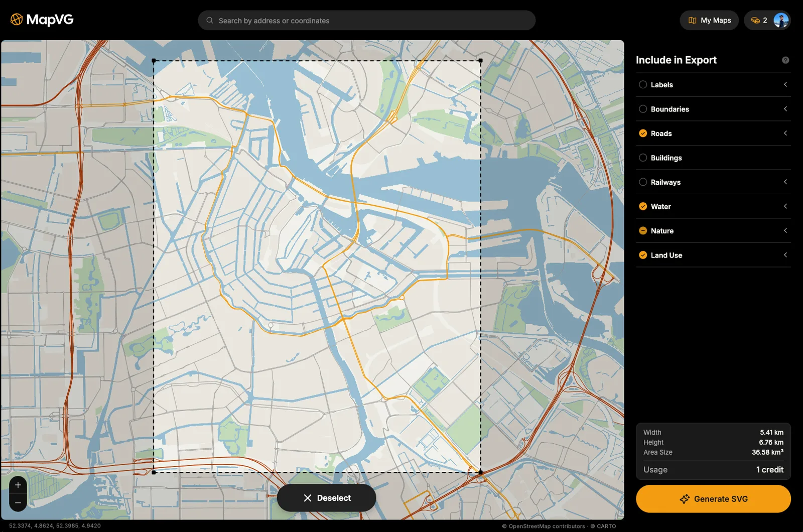This screenshot has height=532, width=803.
Task: Click the 36.58 km² area value
Action: pyautogui.click(x=767, y=452)
